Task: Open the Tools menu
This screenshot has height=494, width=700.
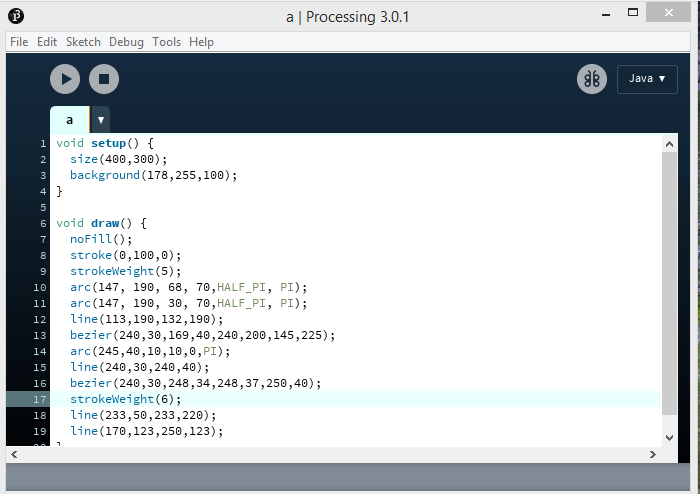Action: (x=167, y=42)
